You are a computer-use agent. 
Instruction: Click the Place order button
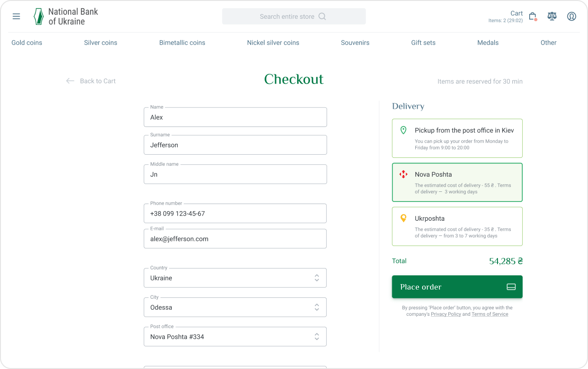457,287
